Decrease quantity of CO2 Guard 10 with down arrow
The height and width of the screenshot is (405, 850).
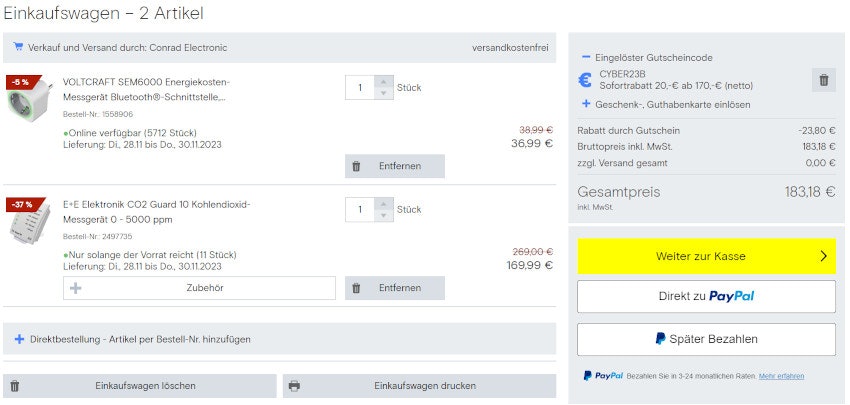[x=382, y=216]
